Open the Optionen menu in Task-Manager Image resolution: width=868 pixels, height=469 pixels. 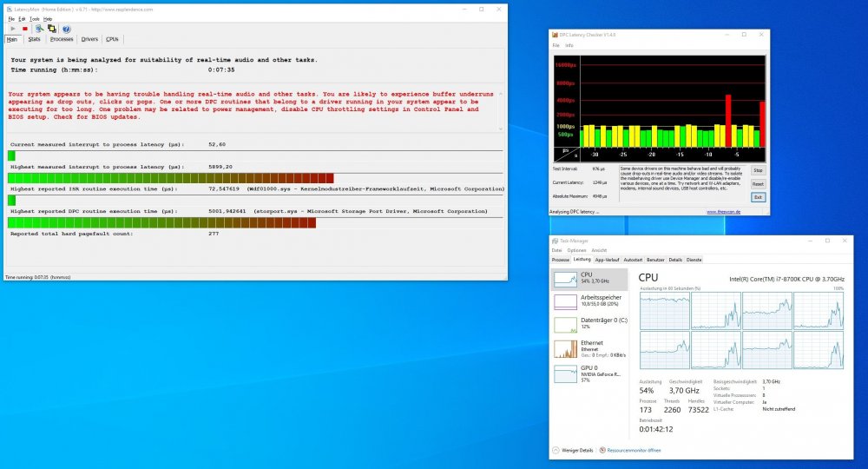[x=576, y=250]
